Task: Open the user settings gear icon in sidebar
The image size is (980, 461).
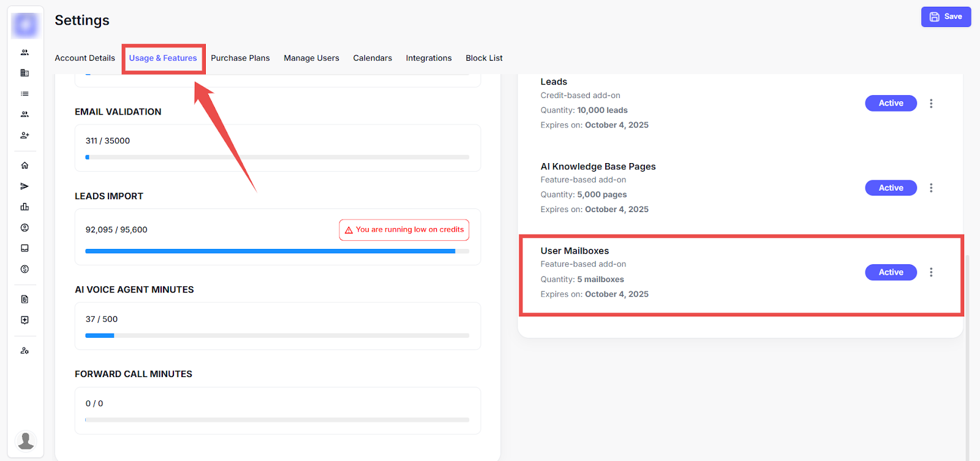Action: [24, 351]
